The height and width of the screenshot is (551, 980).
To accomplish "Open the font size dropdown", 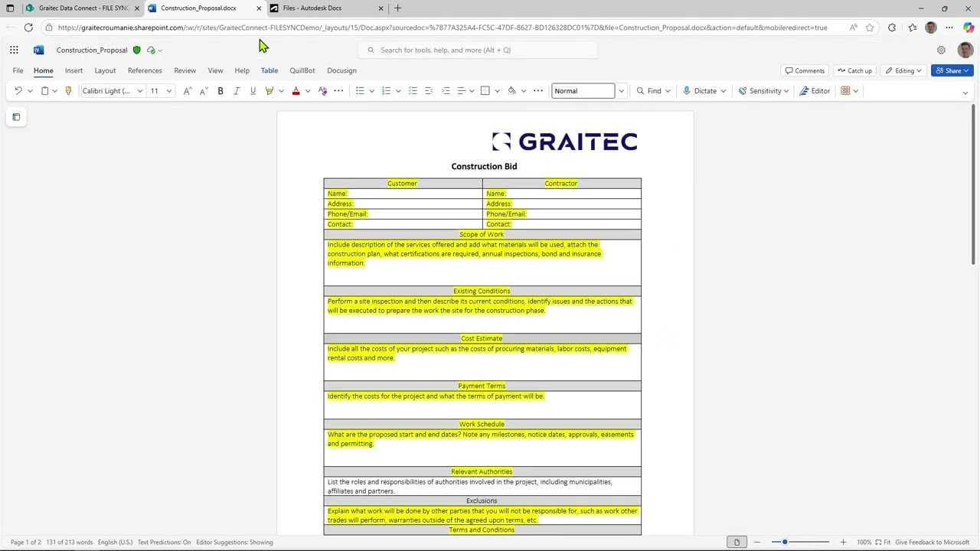I will 169,91.
